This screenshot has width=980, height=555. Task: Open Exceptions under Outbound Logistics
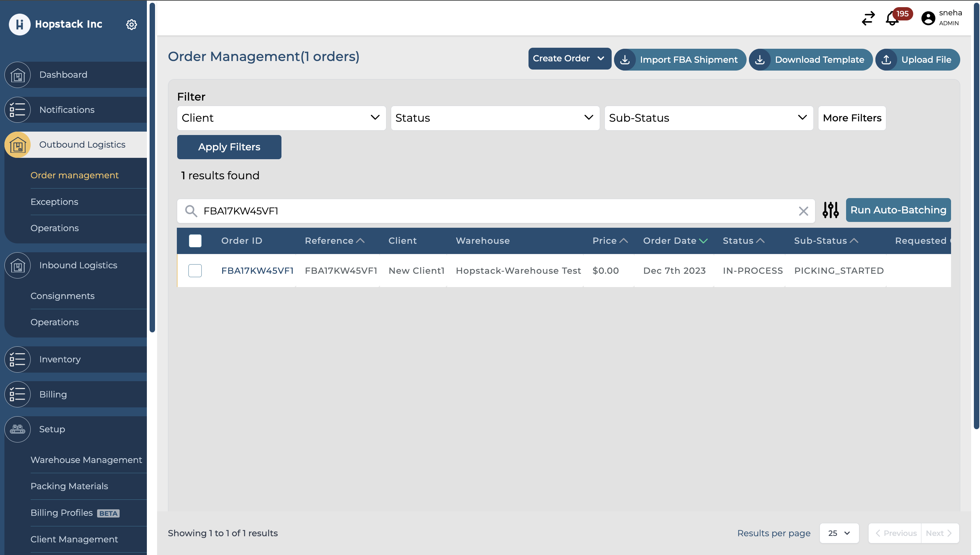[55, 201]
